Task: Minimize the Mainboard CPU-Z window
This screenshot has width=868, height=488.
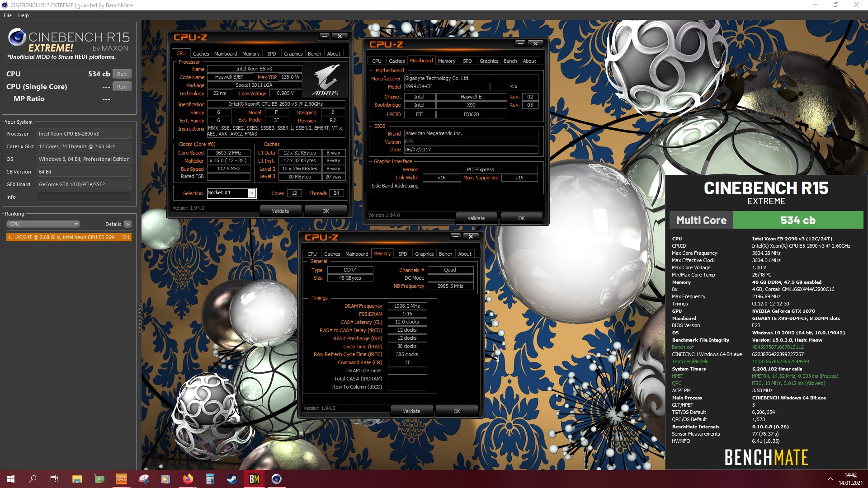Action: 520,43
